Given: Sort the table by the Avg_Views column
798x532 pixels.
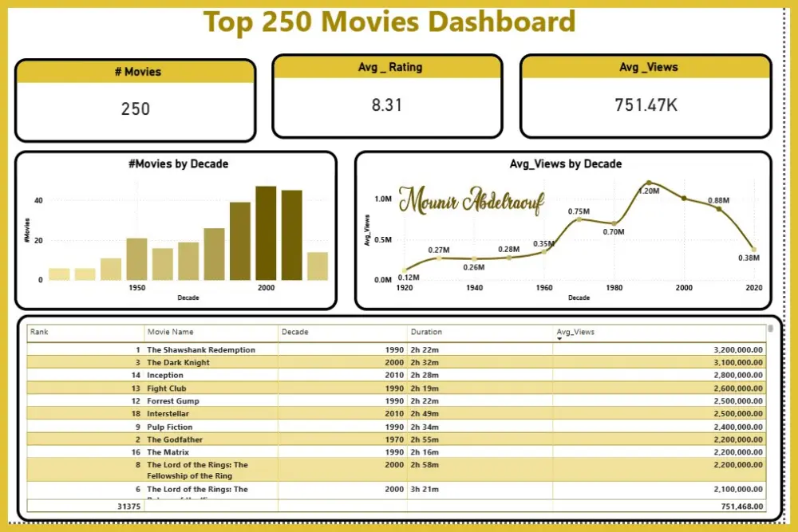Looking at the screenshot, I should coord(575,332).
